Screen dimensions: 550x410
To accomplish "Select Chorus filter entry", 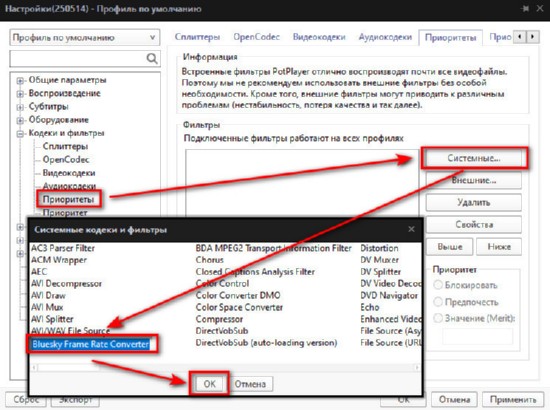I will 209,260.
